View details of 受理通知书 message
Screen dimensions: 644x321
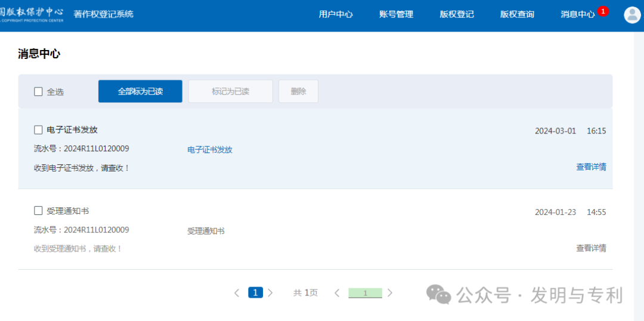pyautogui.click(x=591, y=248)
